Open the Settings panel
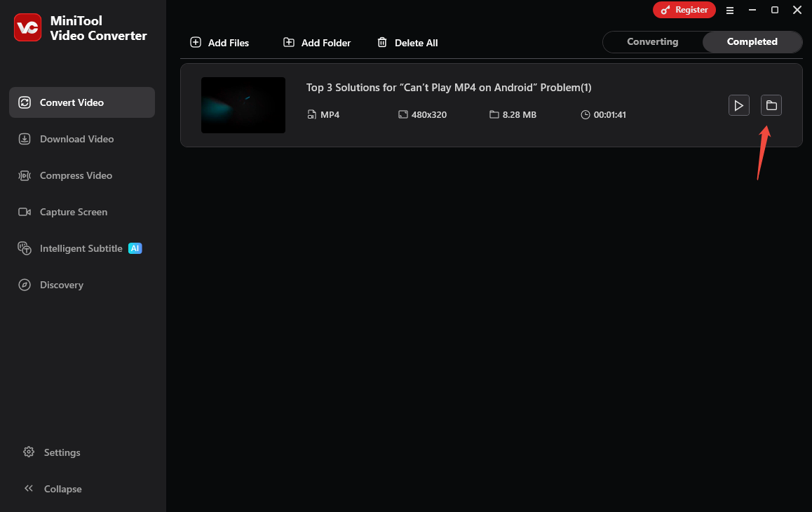Viewport: 812px width, 512px height. 28,452
